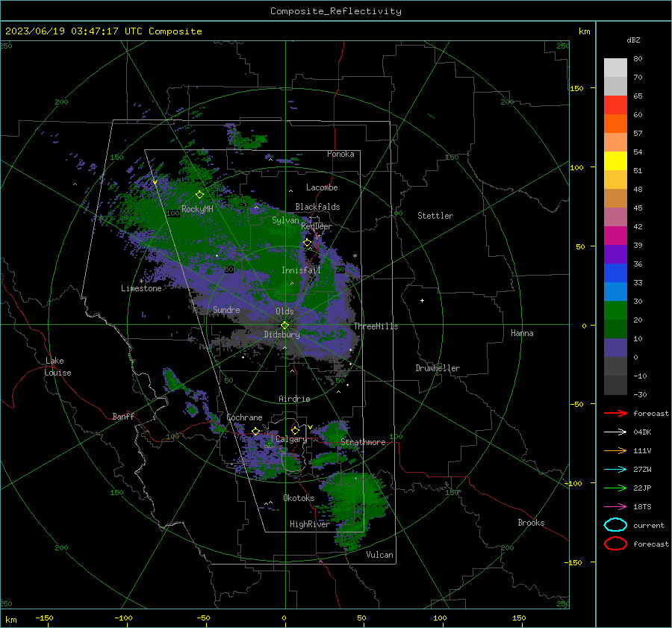Click the Olds city label

coord(284,311)
